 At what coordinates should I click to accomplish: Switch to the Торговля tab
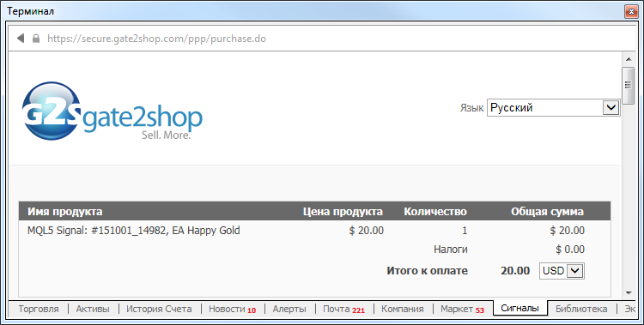tap(39, 309)
